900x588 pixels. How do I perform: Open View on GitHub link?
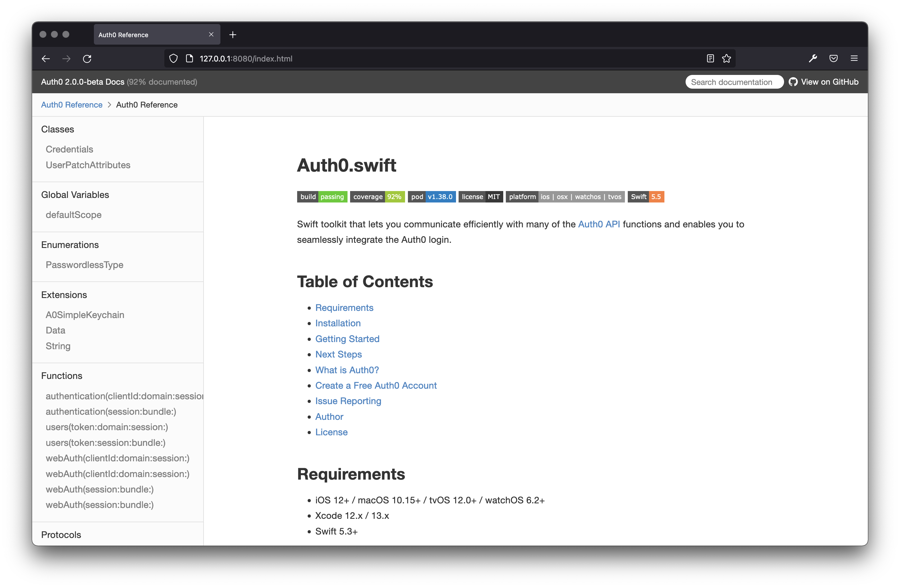tap(824, 82)
